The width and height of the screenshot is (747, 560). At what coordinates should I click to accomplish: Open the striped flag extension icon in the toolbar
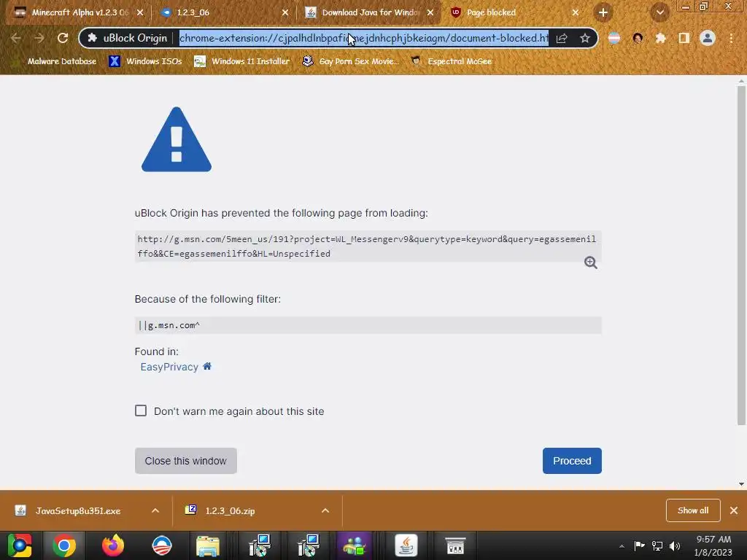coord(614,38)
